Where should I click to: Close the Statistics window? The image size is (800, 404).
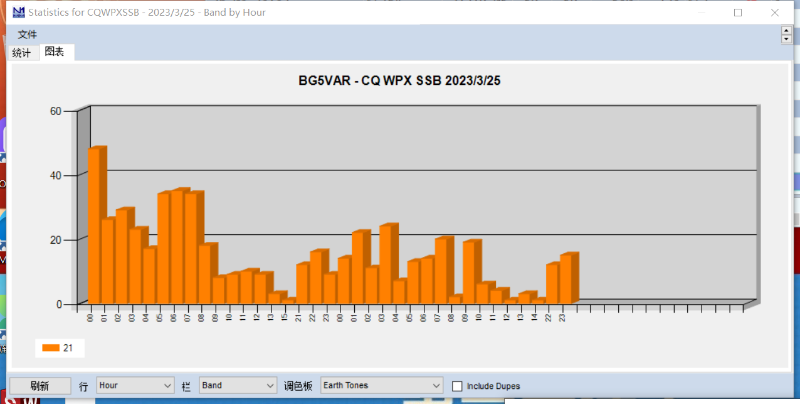pyautogui.click(x=776, y=12)
